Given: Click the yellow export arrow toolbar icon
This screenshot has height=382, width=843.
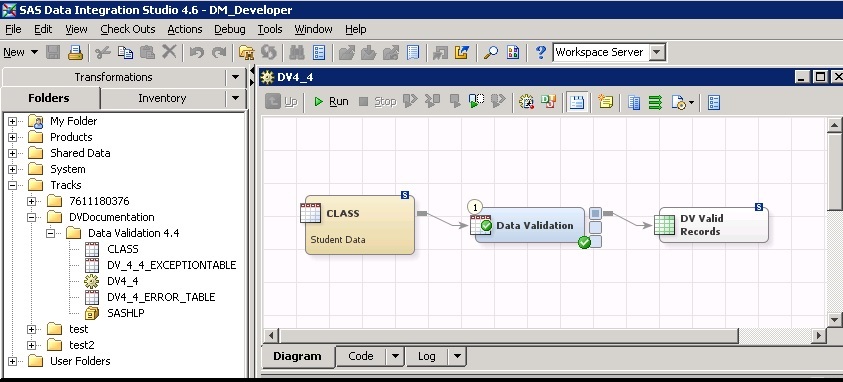Looking at the screenshot, I should click(x=462, y=52).
